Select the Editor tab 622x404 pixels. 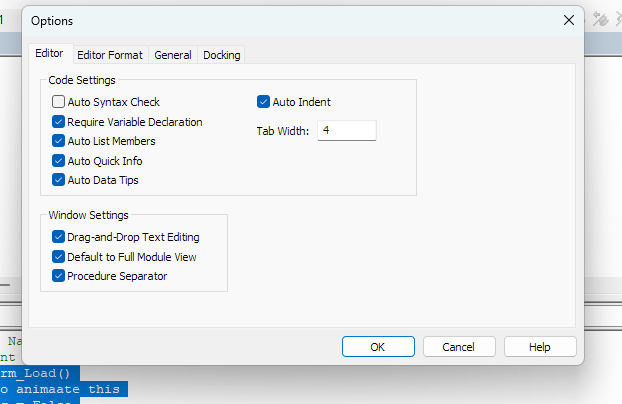pyautogui.click(x=49, y=53)
